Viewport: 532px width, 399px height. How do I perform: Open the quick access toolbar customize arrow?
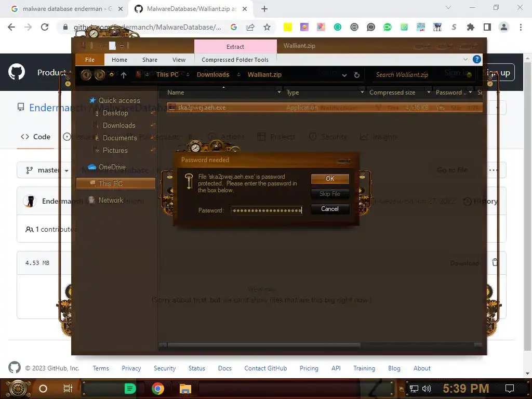[122, 46]
